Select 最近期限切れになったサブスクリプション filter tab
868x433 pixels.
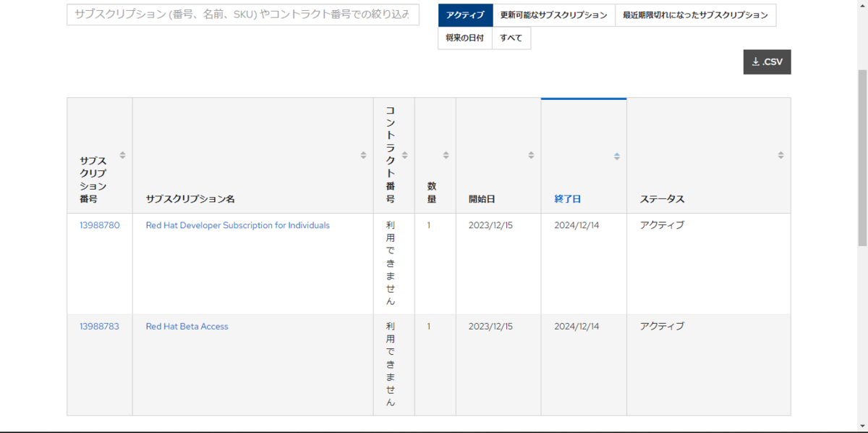point(695,15)
